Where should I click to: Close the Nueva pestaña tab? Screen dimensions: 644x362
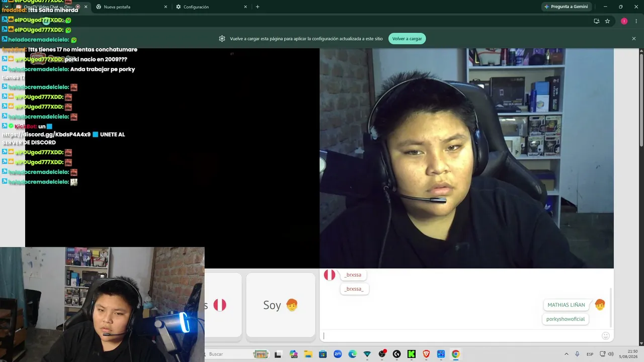[x=166, y=7]
